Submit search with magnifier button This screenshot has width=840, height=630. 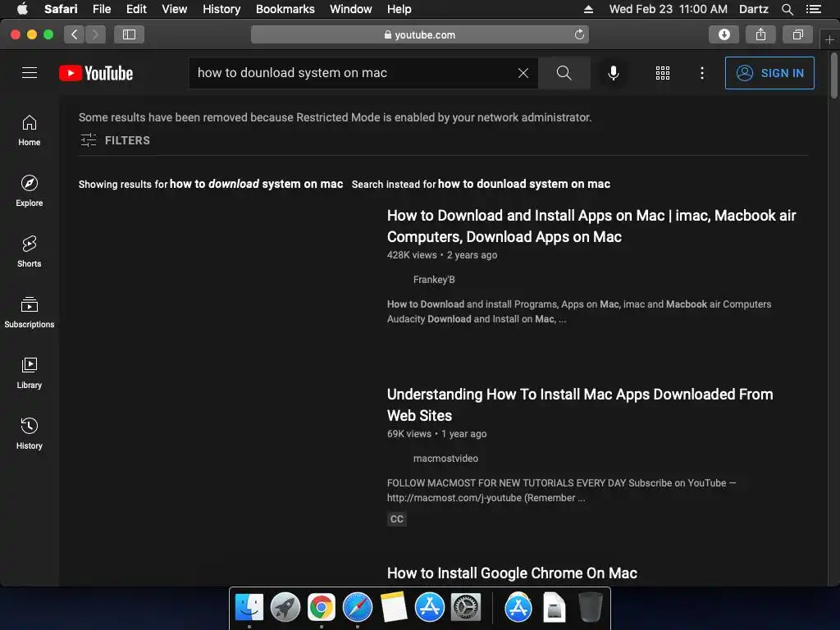pyautogui.click(x=564, y=73)
